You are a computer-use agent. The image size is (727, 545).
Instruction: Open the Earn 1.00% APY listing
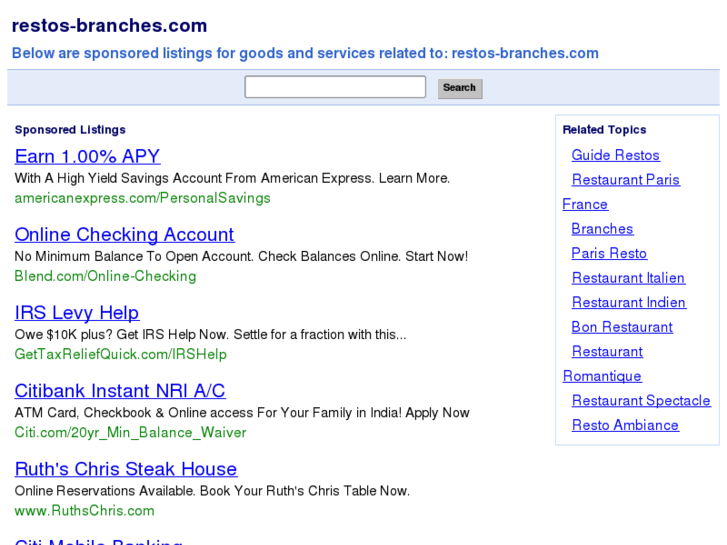pos(87,156)
